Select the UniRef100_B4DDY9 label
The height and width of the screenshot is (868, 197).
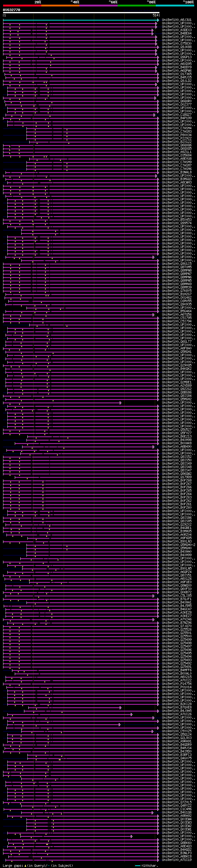pyautogui.click(x=177, y=67)
